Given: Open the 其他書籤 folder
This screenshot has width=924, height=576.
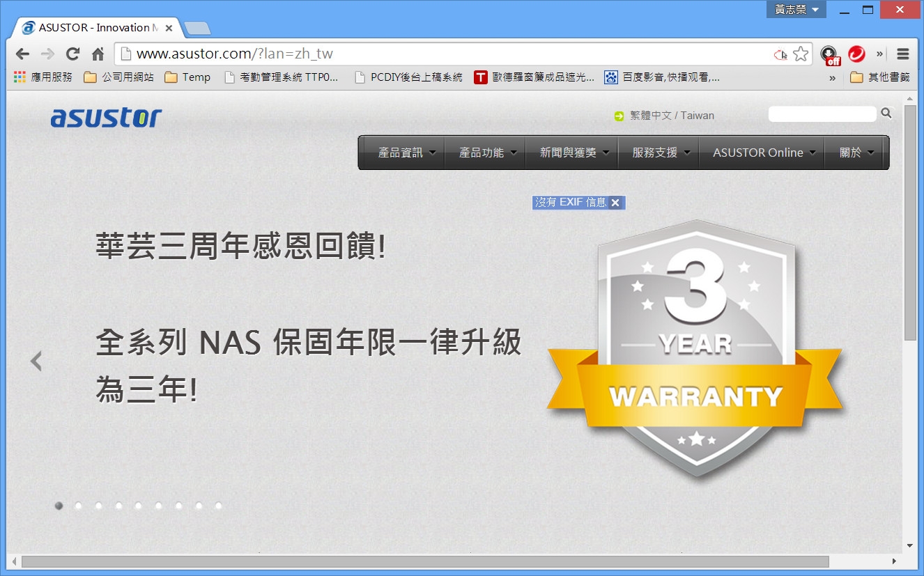Looking at the screenshot, I should pos(880,77).
